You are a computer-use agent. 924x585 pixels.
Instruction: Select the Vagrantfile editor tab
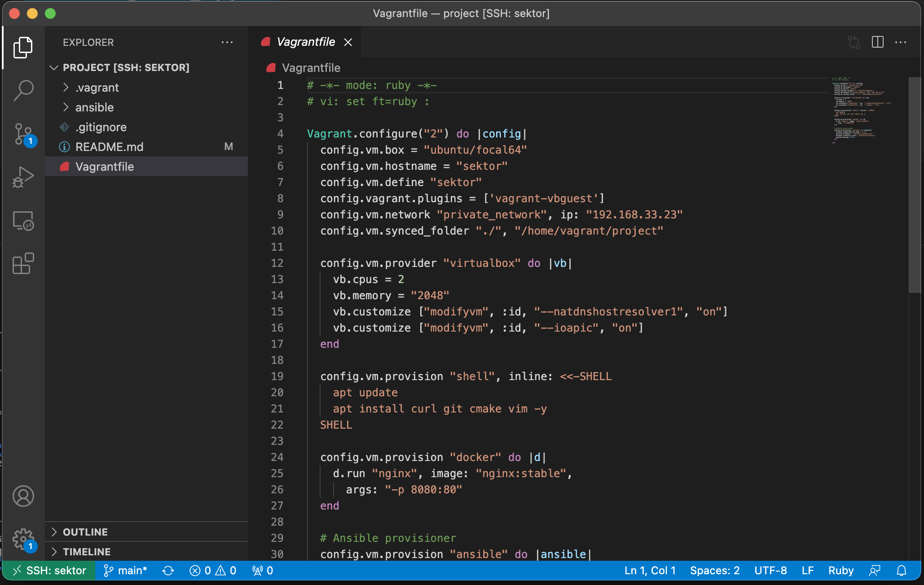tap(304, 42)
